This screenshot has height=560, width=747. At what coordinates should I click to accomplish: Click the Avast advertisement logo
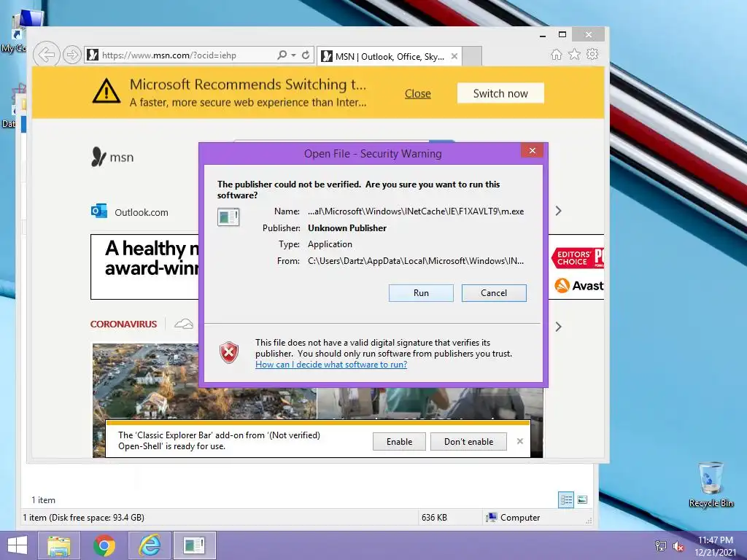[578, 285]
